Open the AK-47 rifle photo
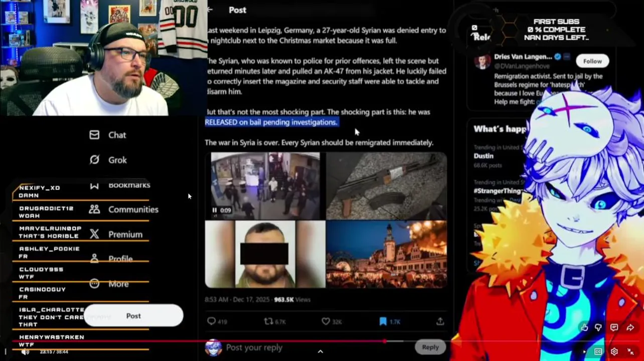Screen dimensions: 644x361 pyautogui.click(x=386, y=186)
